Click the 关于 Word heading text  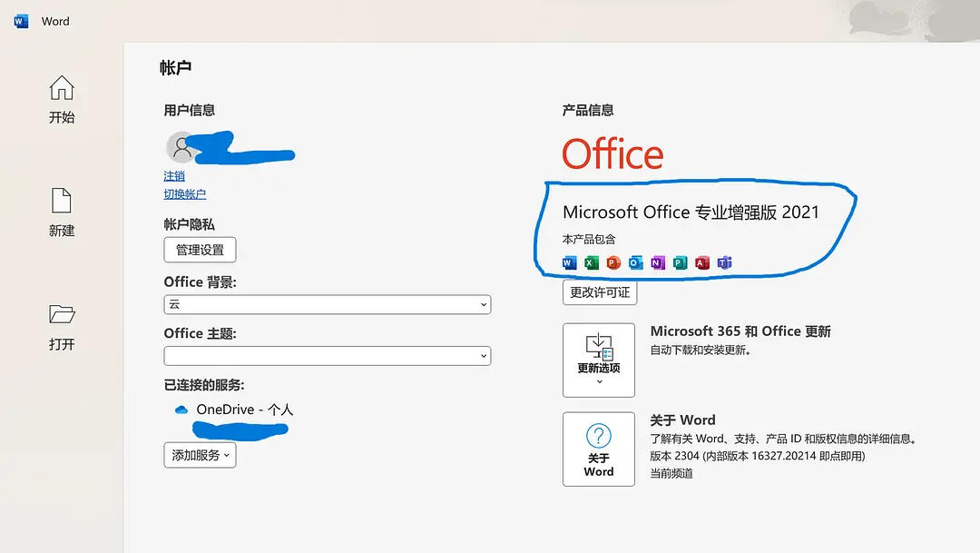pos(682,420)
